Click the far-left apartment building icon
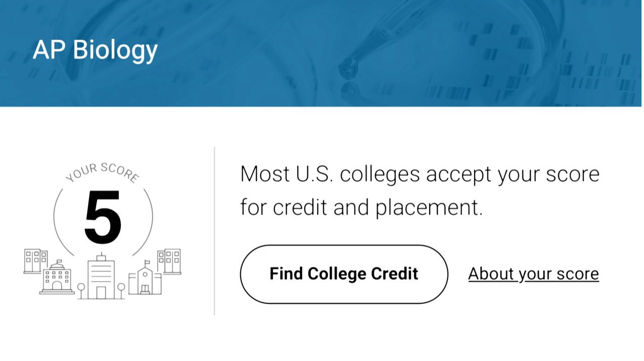The height and width of the screenshot is (361, 644). tap(35, 261)
